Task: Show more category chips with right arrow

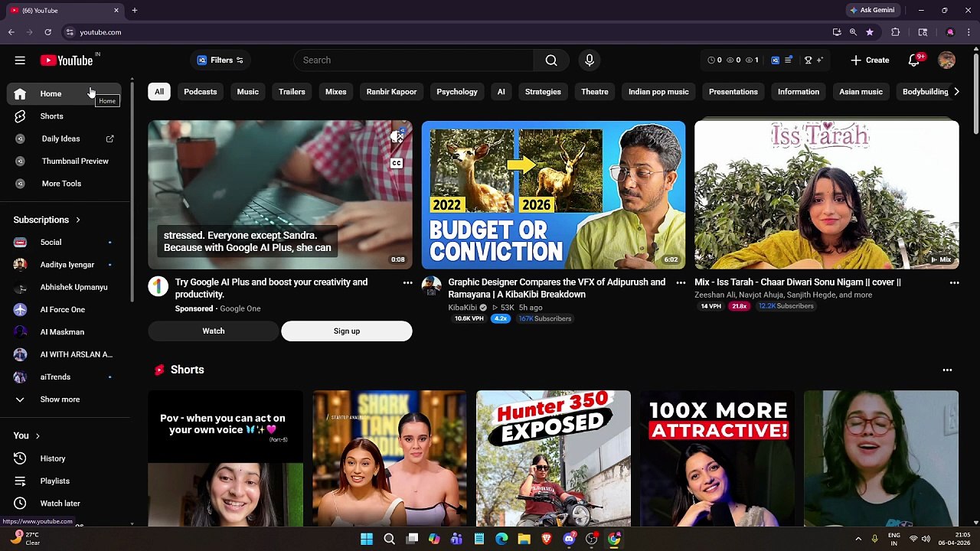Action: coord(956,92)
